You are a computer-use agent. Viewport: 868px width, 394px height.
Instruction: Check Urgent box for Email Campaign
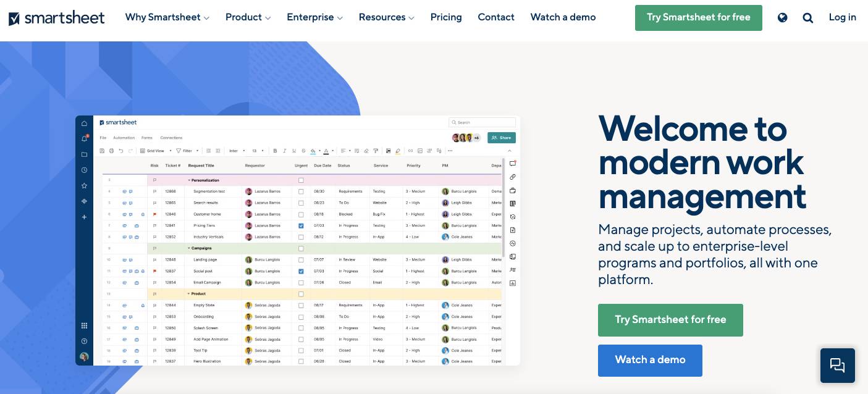(301, 282)
